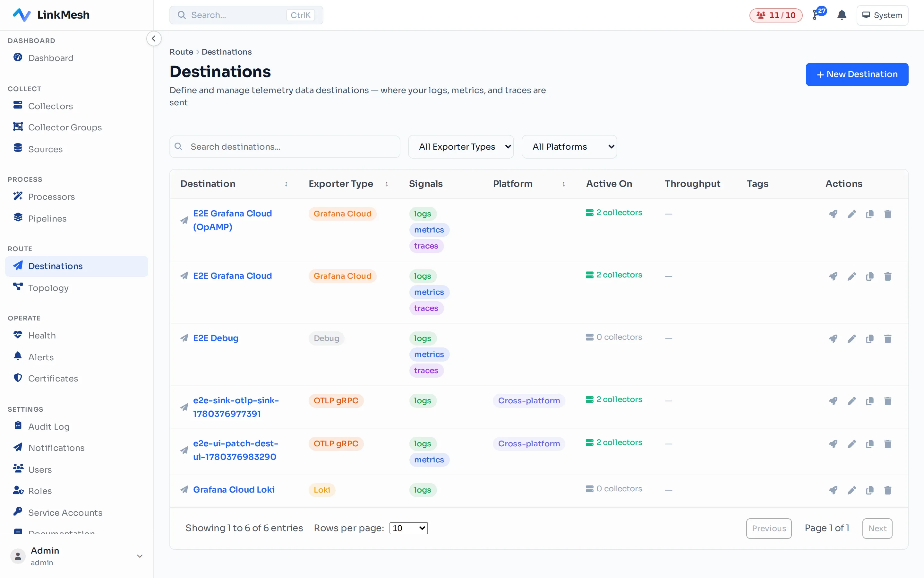
Task: Open Certificates in sidebar
Action: pyautogui.click(x=76, y=379)
